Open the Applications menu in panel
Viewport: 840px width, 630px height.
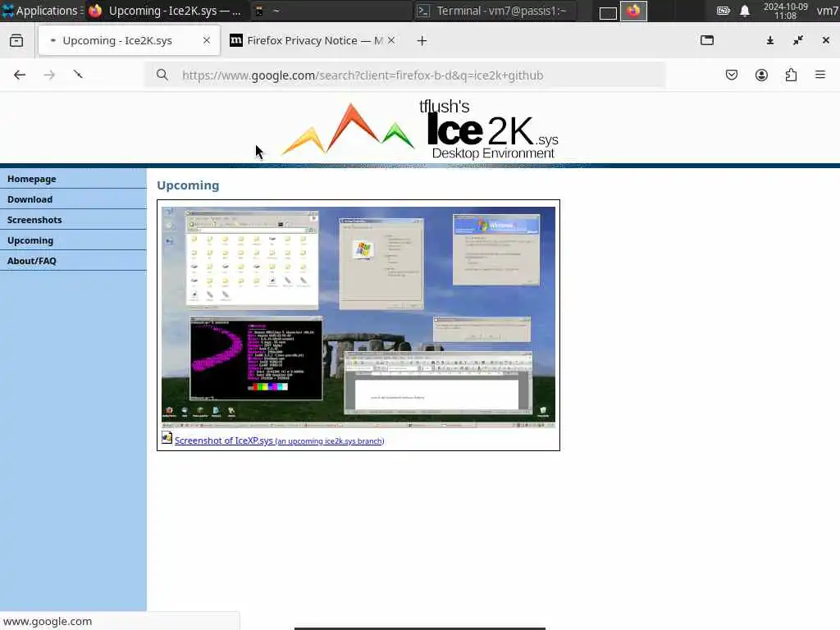coord(41,11)
